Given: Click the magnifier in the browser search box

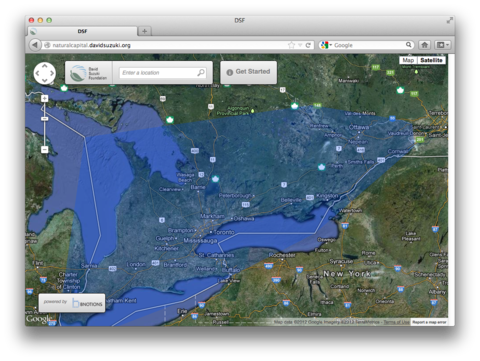Looking at the screenshot, I should [408, 45].
